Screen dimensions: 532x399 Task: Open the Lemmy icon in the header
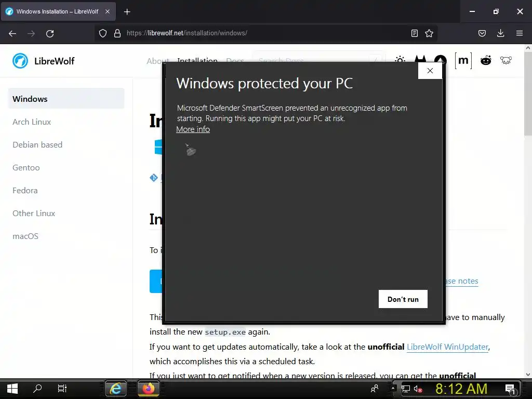click(x=506, y=60)
